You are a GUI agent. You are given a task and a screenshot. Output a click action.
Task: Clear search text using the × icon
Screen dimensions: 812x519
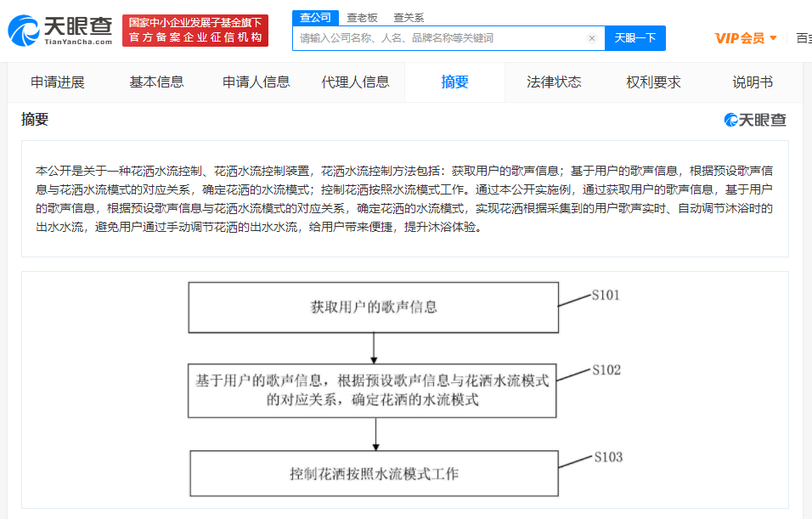point(592,38)
